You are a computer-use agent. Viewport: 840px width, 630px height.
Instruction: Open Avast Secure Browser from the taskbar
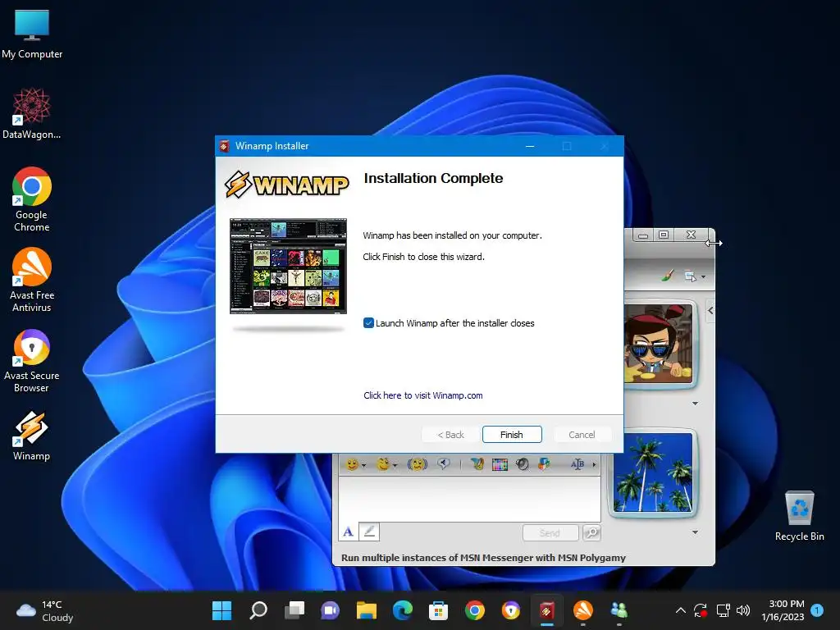pos(510,610)
